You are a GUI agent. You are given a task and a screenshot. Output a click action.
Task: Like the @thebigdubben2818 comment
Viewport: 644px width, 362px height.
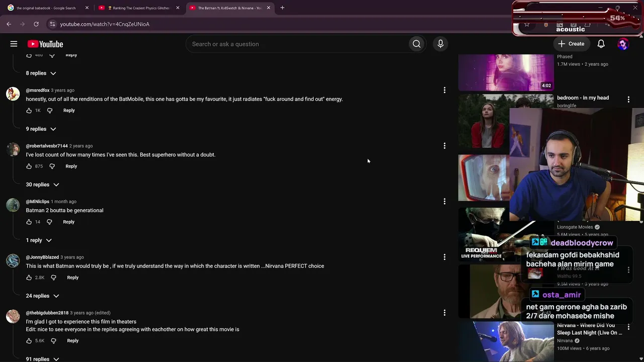coord(29,341)
